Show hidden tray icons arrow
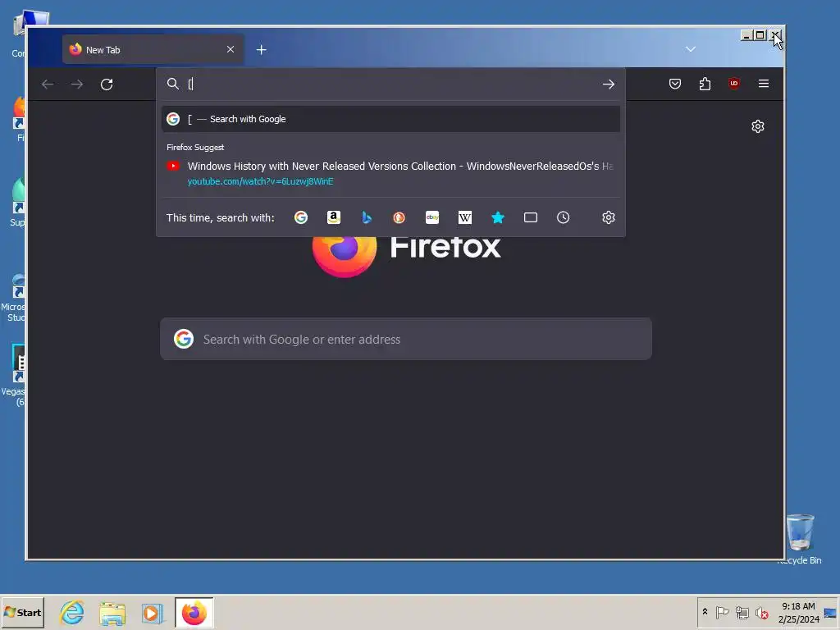Screen dimensions: 840x630 click(x=705, y=612)
